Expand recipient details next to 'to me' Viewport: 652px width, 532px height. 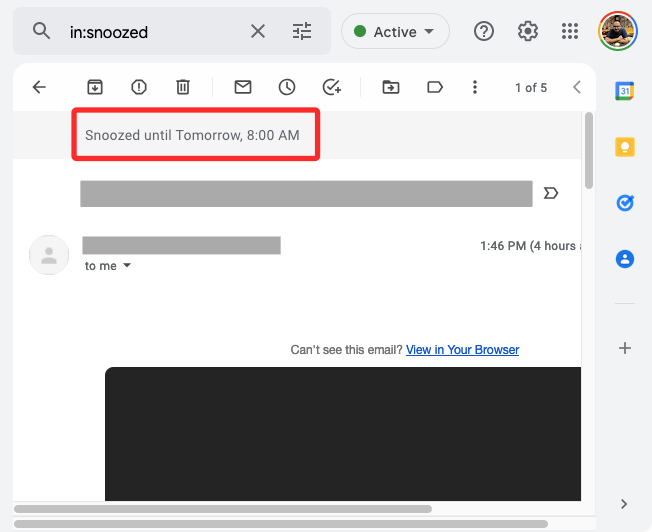click(127, 266)
